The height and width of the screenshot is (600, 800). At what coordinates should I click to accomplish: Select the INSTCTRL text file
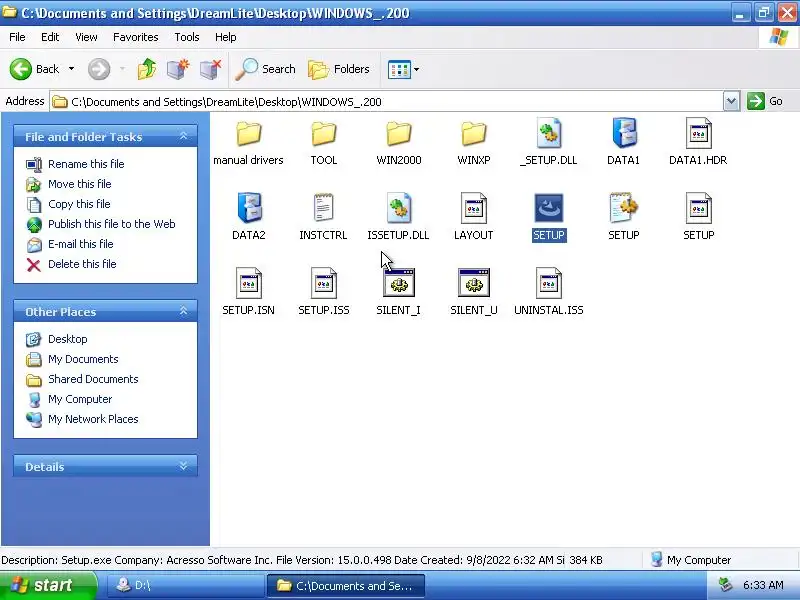point(323,217)
